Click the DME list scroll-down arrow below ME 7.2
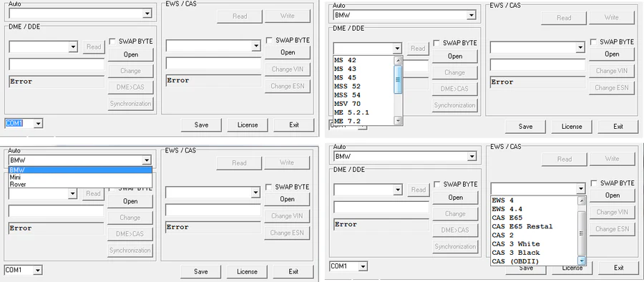This screenshot has height=282, width=644. [398, 120]
